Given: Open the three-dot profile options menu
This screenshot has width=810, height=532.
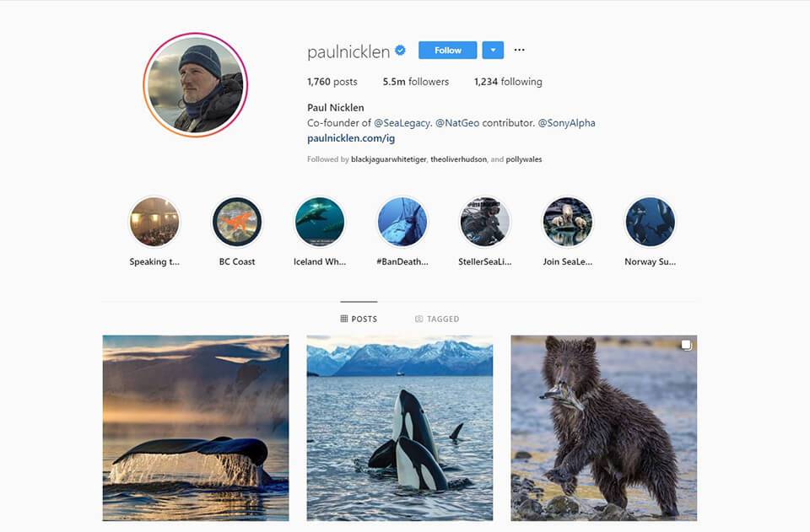Looking at the screenshot, I should (x=519, y=50).
